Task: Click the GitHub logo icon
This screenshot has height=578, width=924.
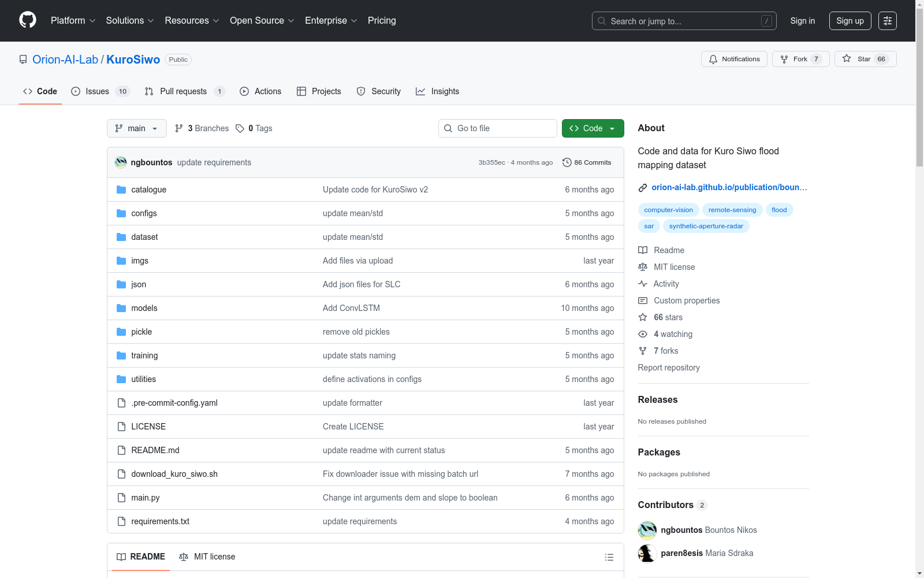Action: 28,20
